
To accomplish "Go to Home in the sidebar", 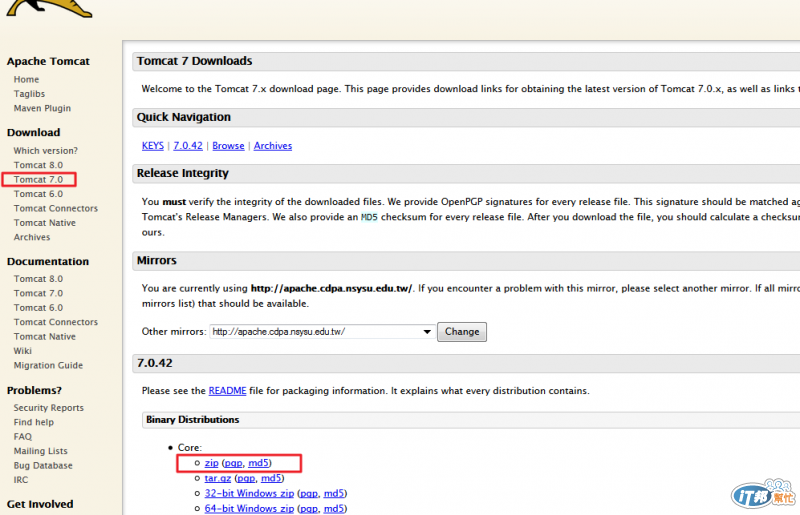I will [x=27, y=80].
